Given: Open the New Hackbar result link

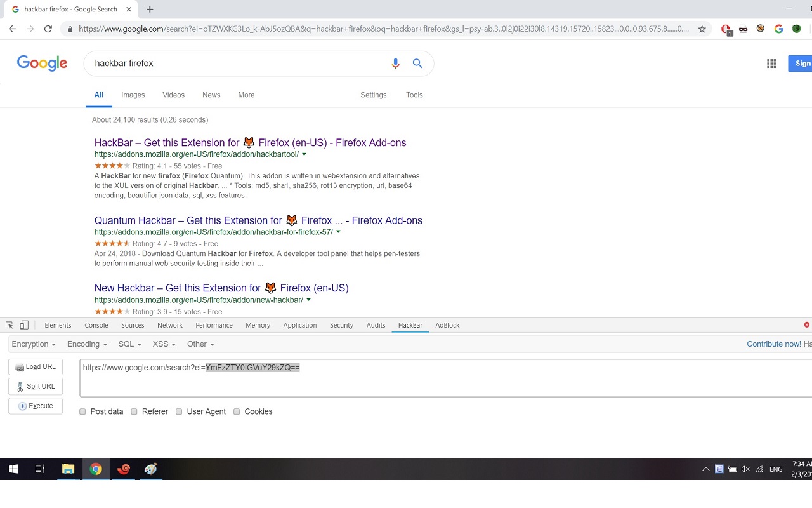Looking at the screenshot, I should tap(221, 288).
